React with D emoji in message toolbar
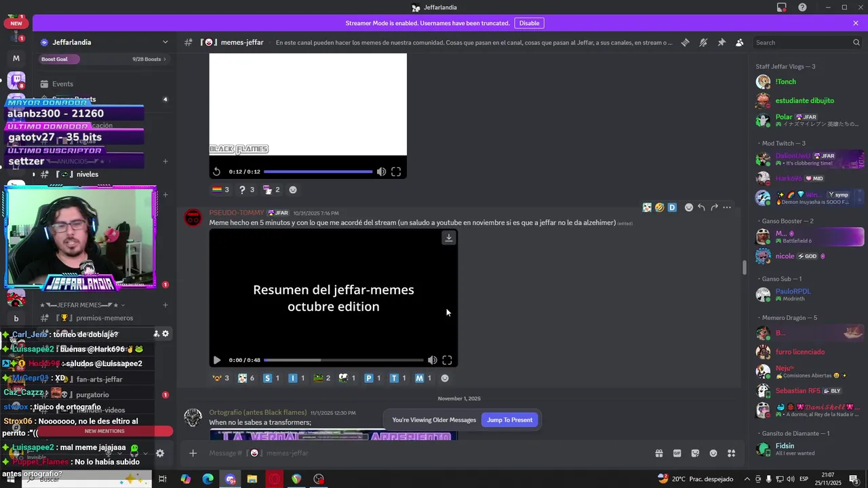Image resolution: width=868 pixels, height=488 pixels. coord(672,207)
